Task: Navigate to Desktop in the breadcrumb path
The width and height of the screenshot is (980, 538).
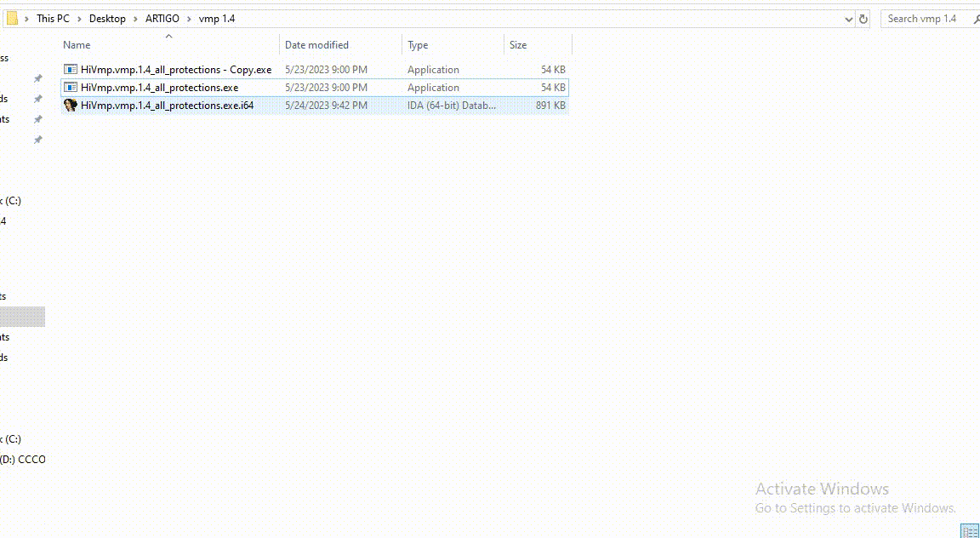Action: (107, 19)
